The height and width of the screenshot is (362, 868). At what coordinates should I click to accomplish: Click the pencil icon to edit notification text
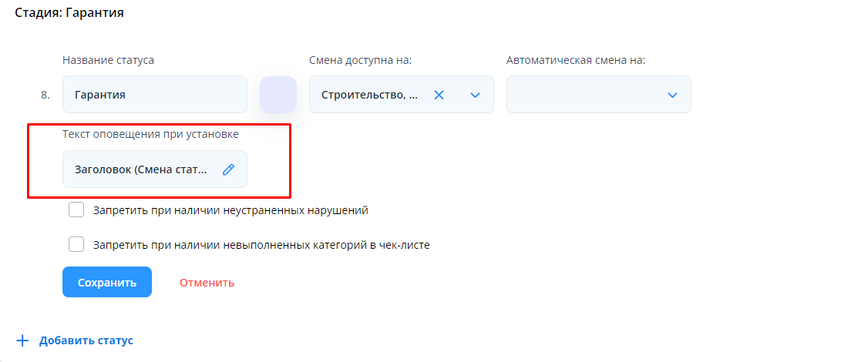(x=228, y=169)
